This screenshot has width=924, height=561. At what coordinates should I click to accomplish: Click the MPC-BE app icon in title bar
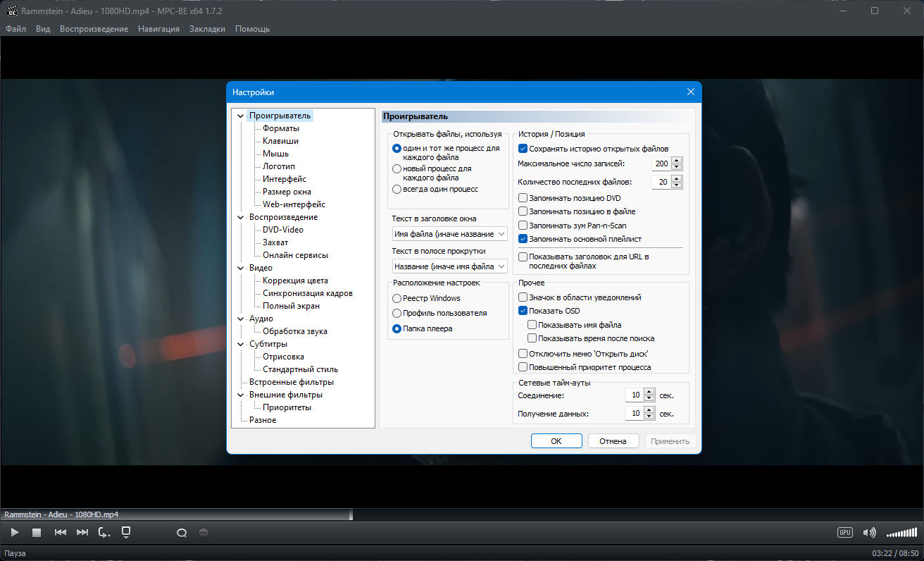click(x=11, y=11)
